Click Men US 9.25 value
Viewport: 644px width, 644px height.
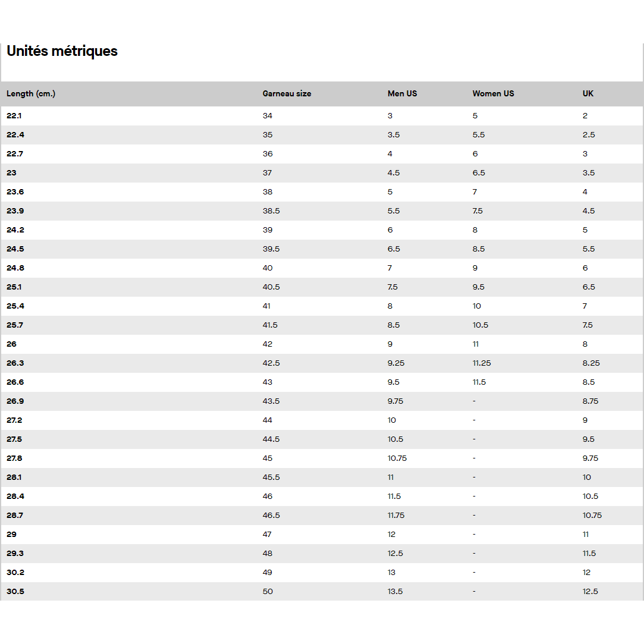[x=396, y=363]
